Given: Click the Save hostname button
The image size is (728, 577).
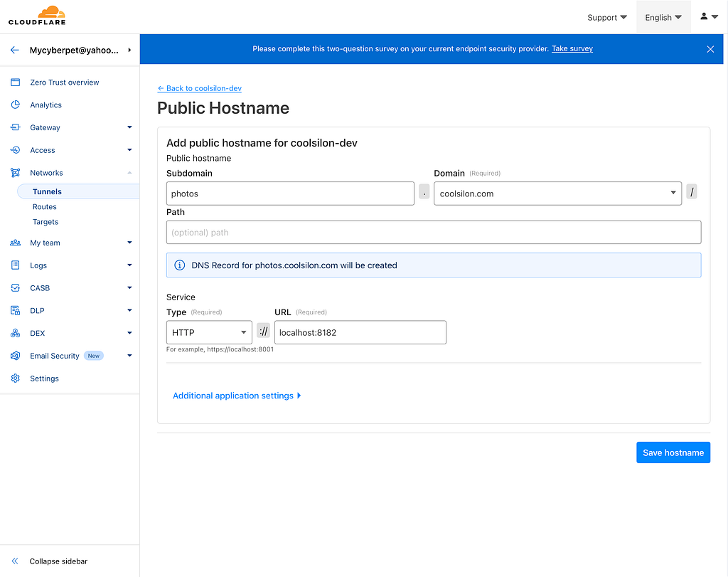Looking at the screenshot, I should 673,452.
